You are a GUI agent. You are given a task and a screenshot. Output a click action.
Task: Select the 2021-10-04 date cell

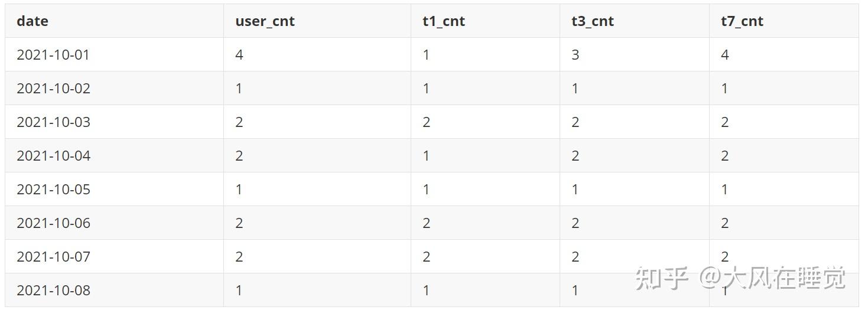53,156
